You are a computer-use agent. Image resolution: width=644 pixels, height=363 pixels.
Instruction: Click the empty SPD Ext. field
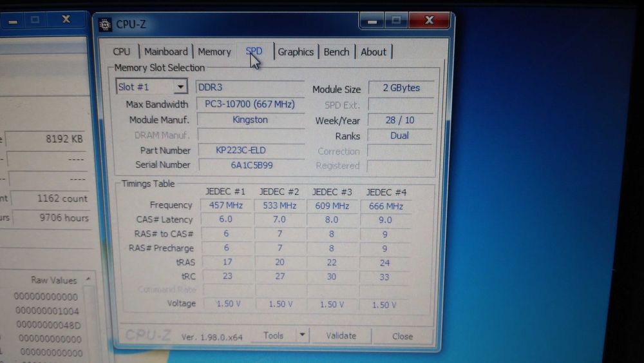[401, 104]
